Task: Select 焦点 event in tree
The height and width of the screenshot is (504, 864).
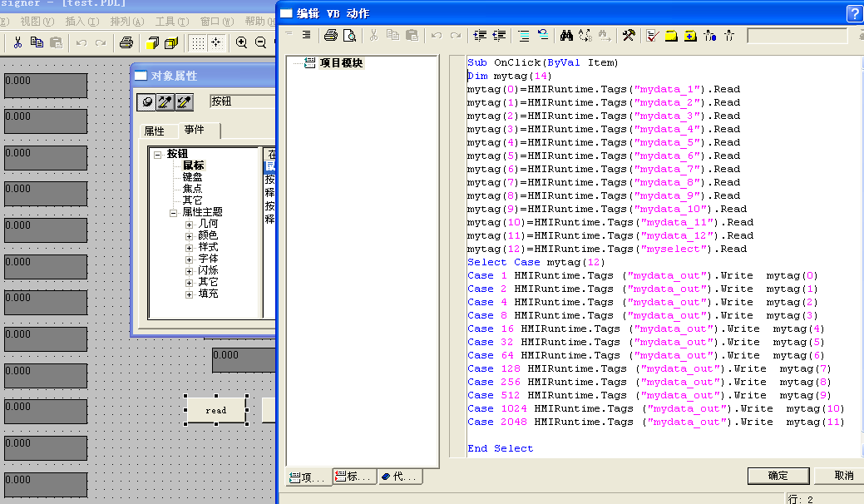Action: click(192, 189)
